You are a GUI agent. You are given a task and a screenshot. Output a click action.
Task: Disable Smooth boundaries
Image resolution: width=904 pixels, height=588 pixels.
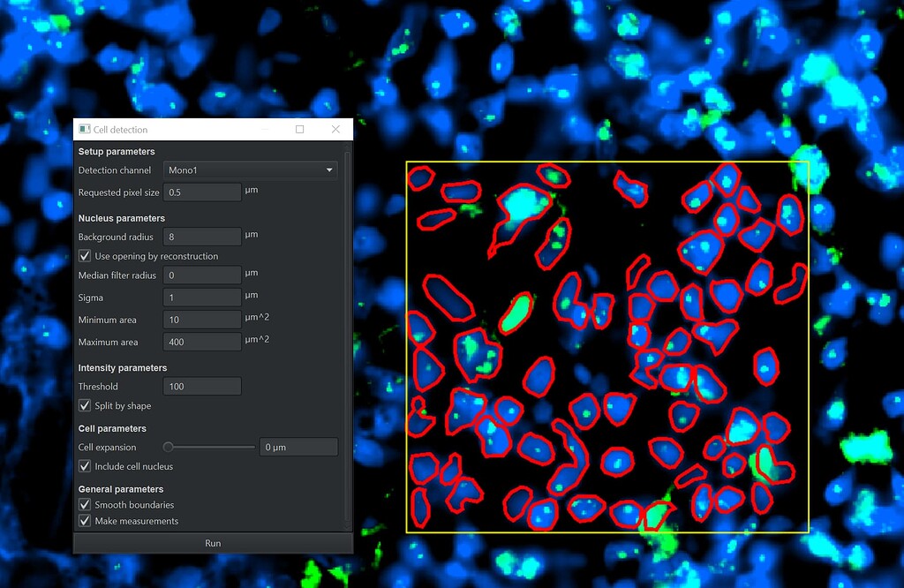point(84,506)
